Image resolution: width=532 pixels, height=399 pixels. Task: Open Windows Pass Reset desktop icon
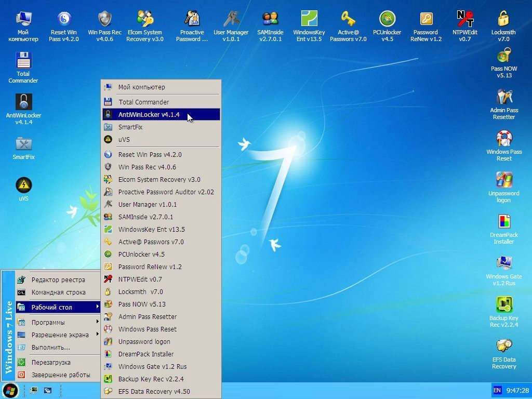click(504, 146)
